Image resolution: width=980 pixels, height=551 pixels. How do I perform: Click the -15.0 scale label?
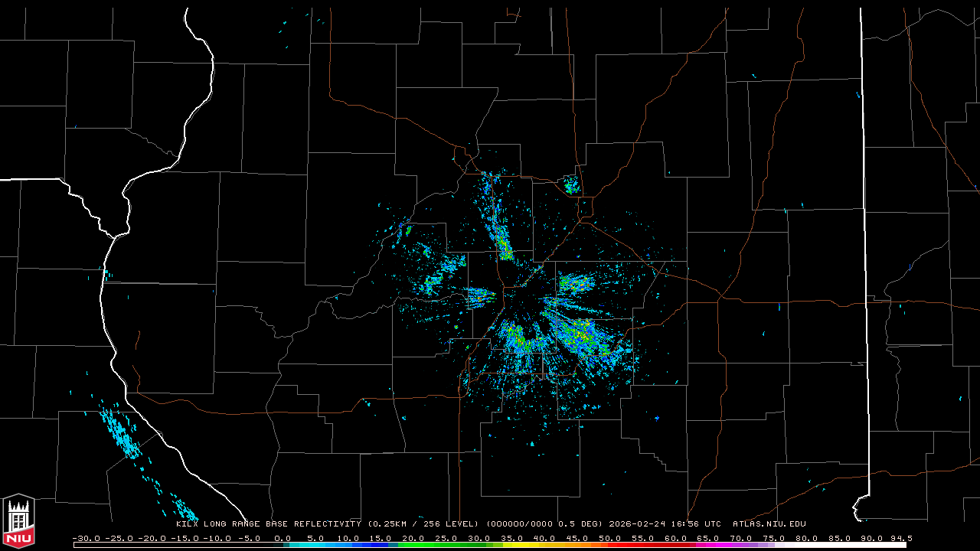185,539
